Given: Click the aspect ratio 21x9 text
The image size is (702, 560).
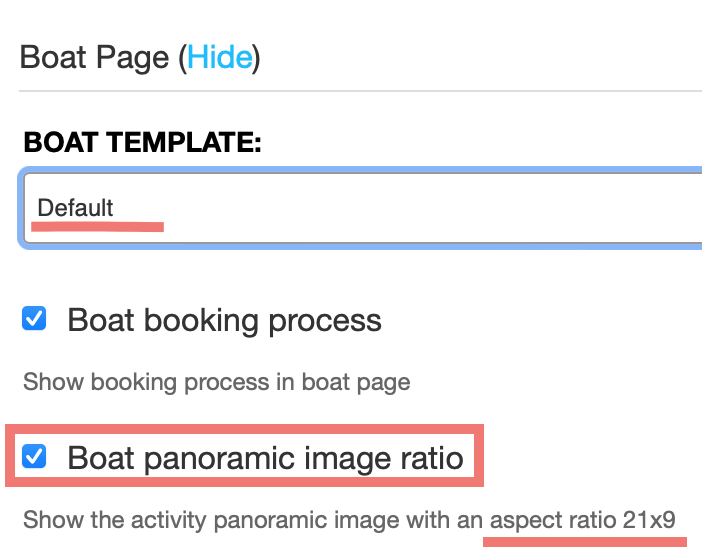Looking at the screenshot, I should (582, 520).
